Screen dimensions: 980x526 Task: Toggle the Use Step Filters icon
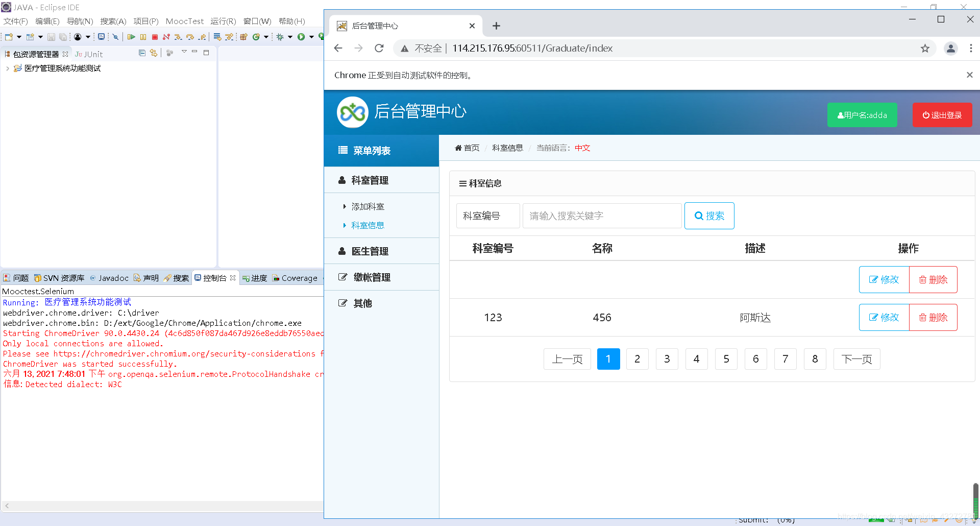[229, 37]
